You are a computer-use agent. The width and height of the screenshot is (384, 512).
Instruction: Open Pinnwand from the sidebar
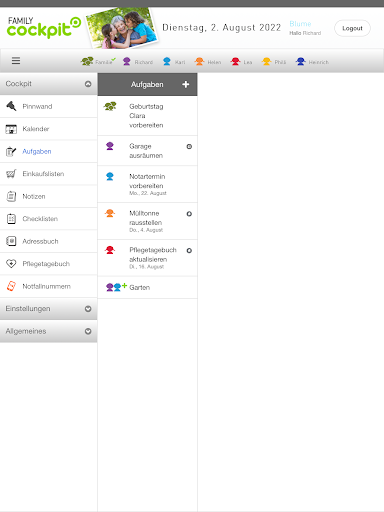pyautogui.click(x=49, y=106)
